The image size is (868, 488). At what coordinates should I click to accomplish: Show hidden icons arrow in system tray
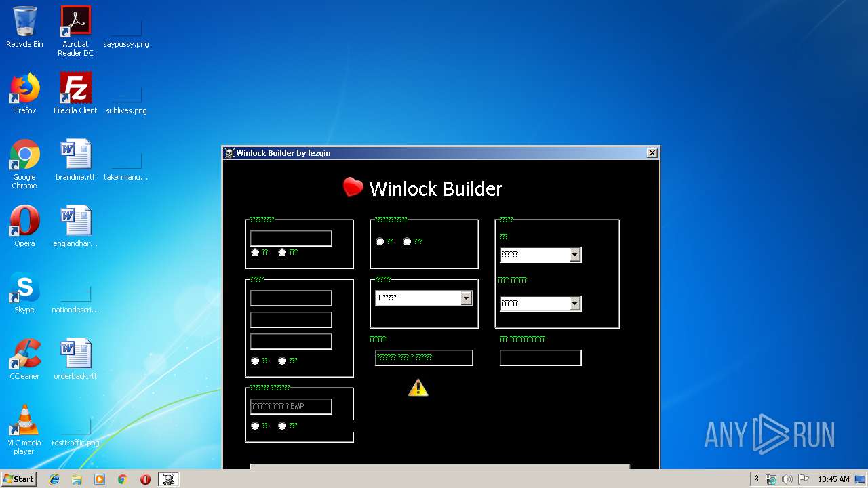[756, 479]
